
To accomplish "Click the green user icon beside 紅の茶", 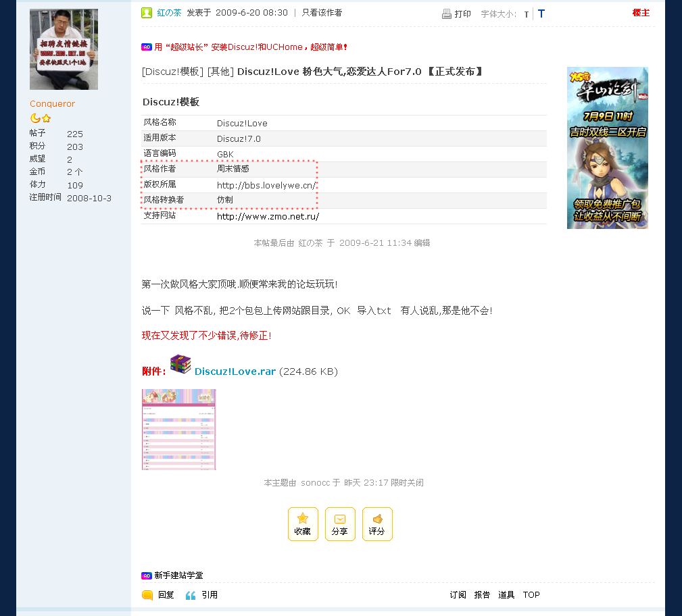I will (147, 13).
